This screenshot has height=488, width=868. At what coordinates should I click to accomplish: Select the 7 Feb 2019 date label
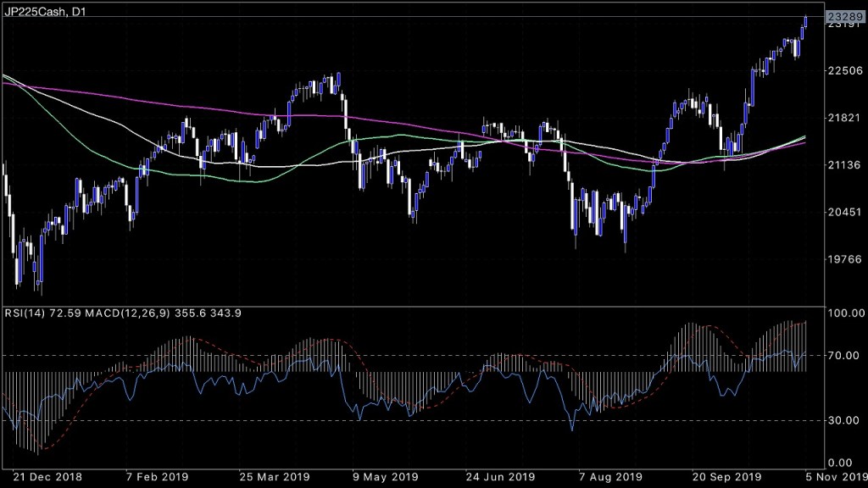click(157, 478)
